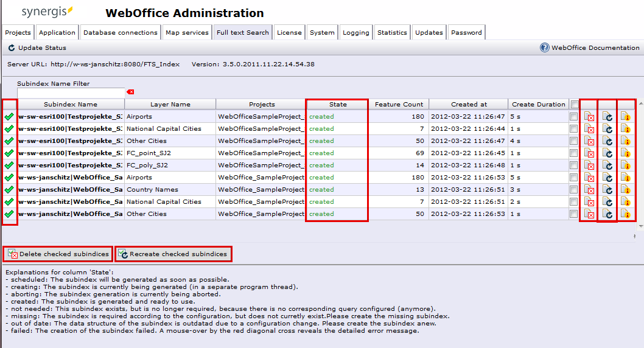This screenshot has width=644, height=348.
Task: Delete the w-sw-esri100 Airports subindex
Action: [x=589, y=117]
